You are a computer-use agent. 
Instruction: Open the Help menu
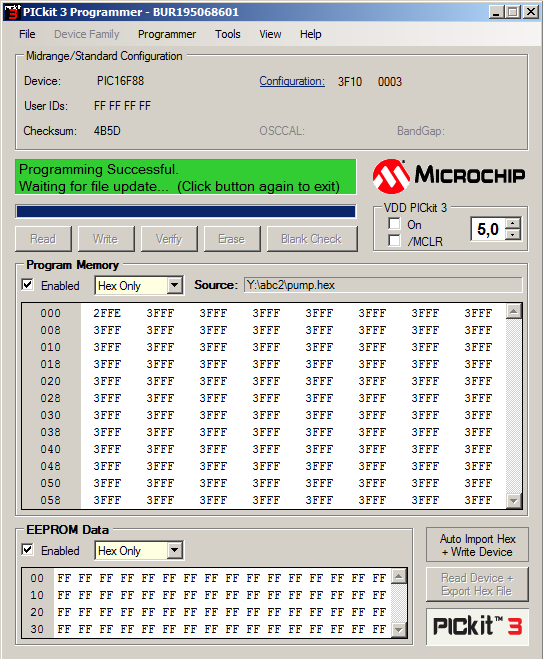point(311,34)
